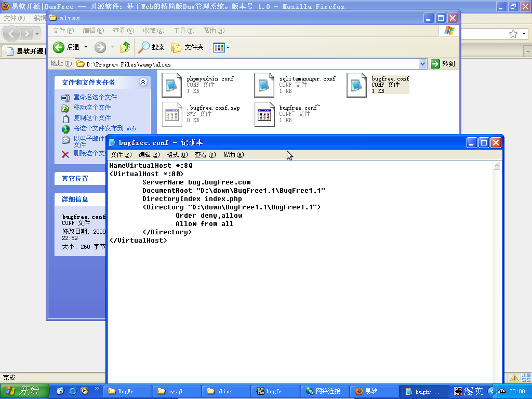Switch to the mysql taskbar button

(177, 391)
